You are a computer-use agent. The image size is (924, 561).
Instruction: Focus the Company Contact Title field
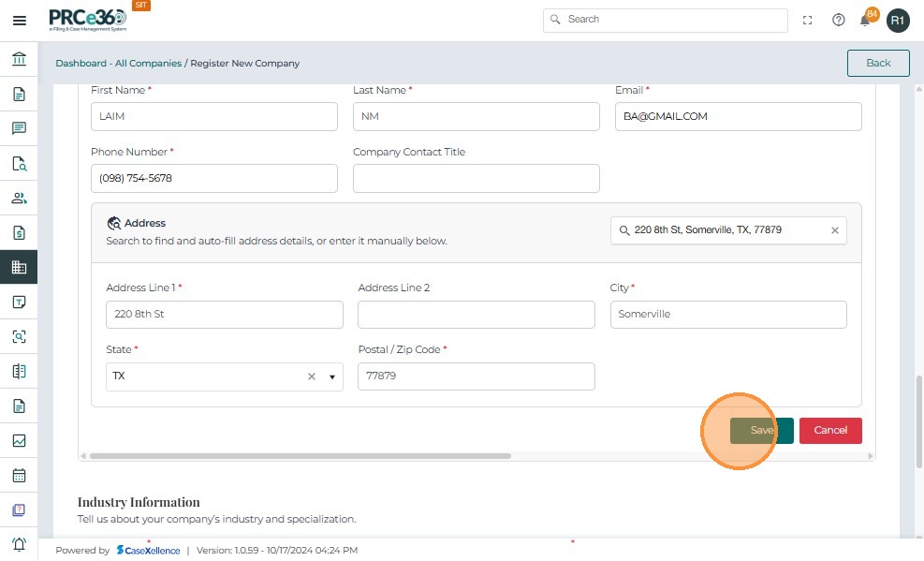click(476, 178)
